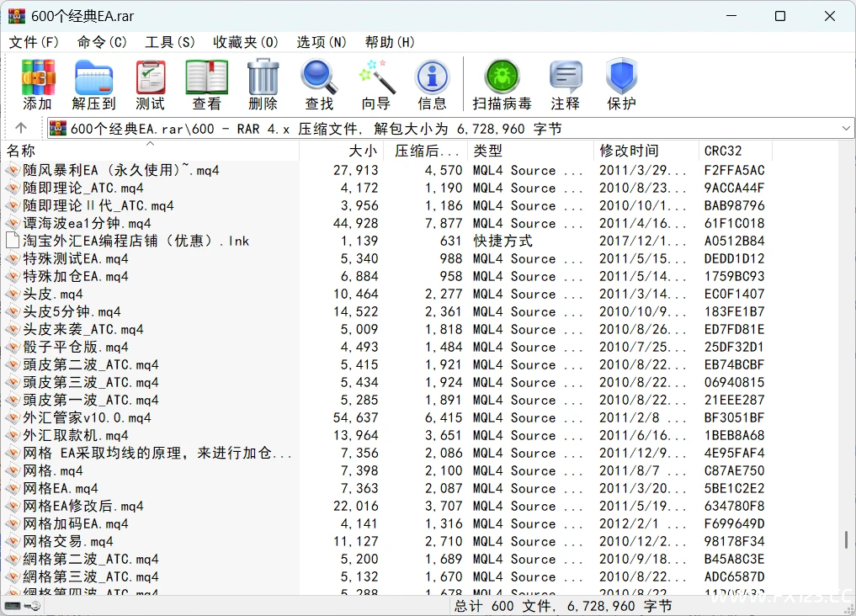Sort by Name (名称) column header

click(x=150, y=151)
